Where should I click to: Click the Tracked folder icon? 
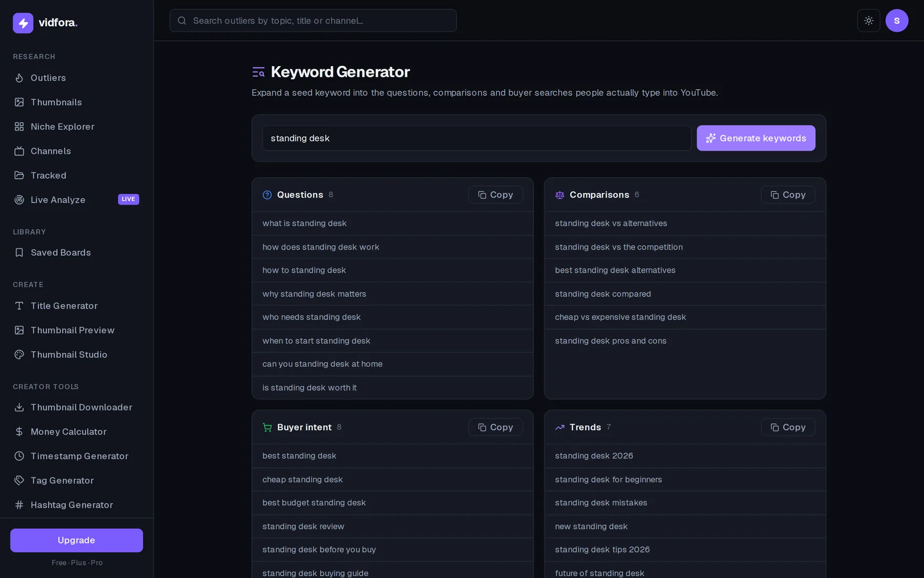pyautogui.click(x=19, y=176)
